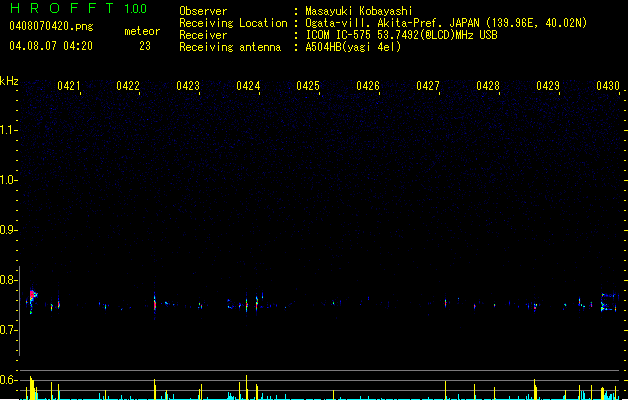Click the meteor echo just after 0422
The height and width of the screenshot is (400, 629).
coord(155,305)
